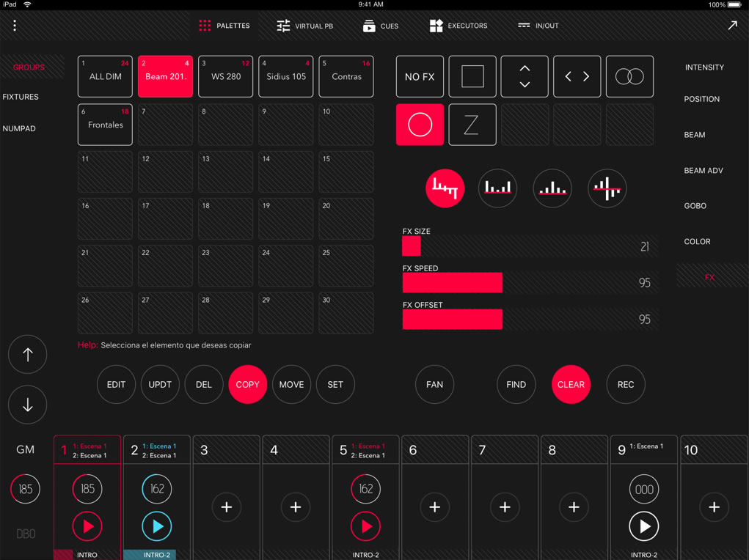The image size is (749, 560).
Task: Select the square FX shape
Action: pos(472,77)
